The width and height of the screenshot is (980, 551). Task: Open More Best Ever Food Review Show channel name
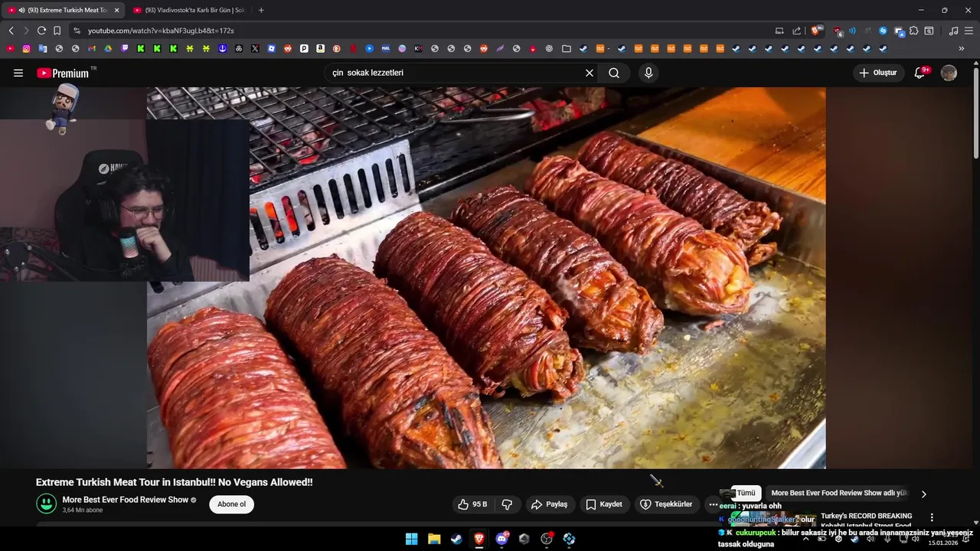click(x=125, y=500)
